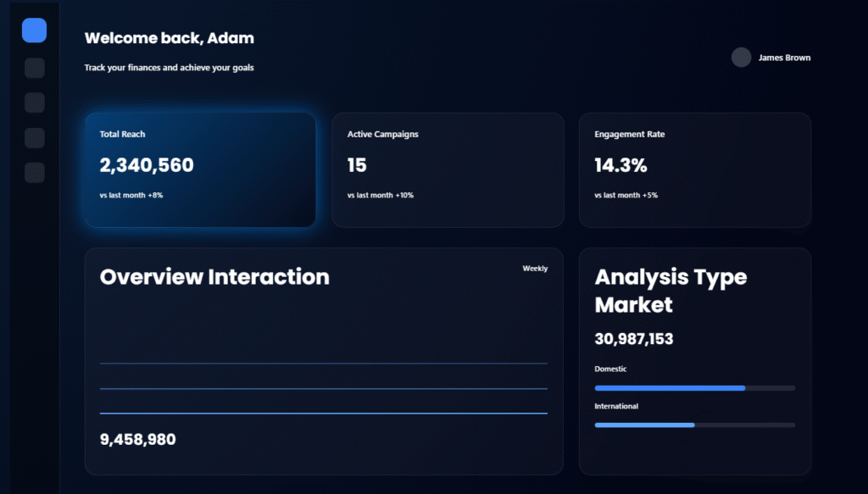Click the 9,458,980 interaction total
The width and height of the screenshot is (868, 494).
pyautogui.click(x=138, y=439)
